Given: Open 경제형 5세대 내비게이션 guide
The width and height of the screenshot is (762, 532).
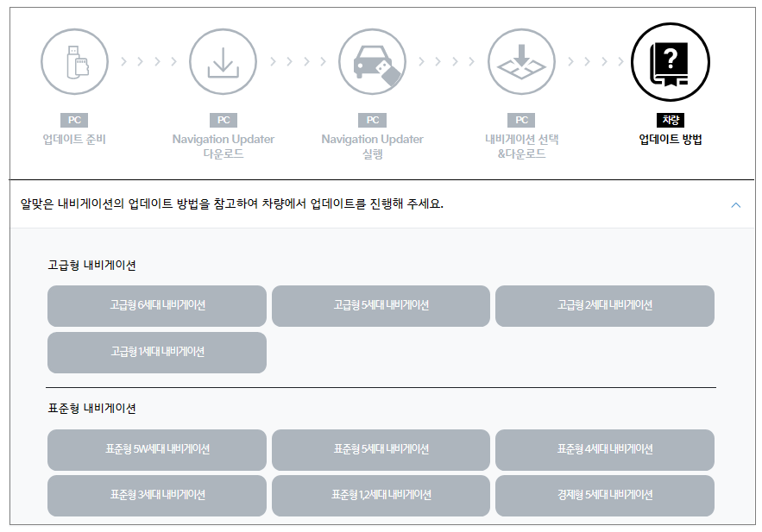Looking at the screenshot, I should pyautogui.click(x=605, y=495).
